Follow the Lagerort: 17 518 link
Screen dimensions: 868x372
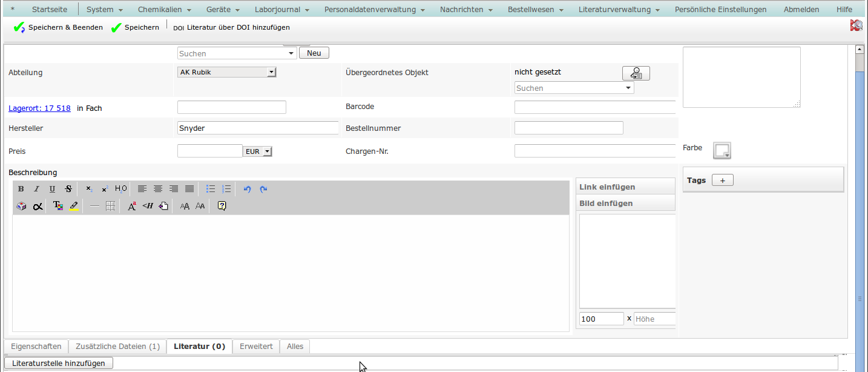[39, 108]
